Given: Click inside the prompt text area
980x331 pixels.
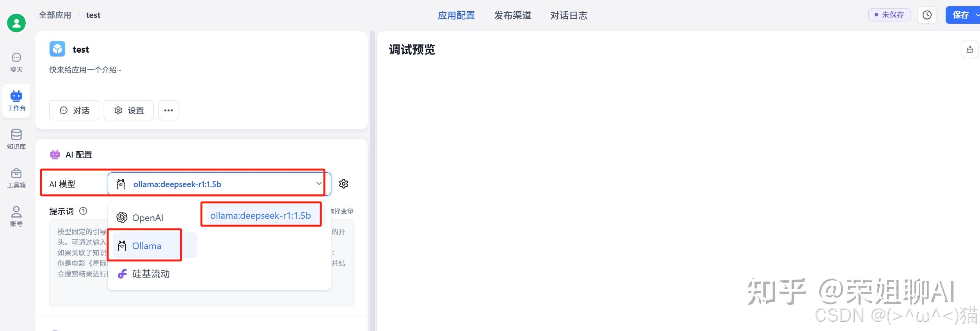Looking at the screenshot, I should pyautogui.click(x=201, y=264).
